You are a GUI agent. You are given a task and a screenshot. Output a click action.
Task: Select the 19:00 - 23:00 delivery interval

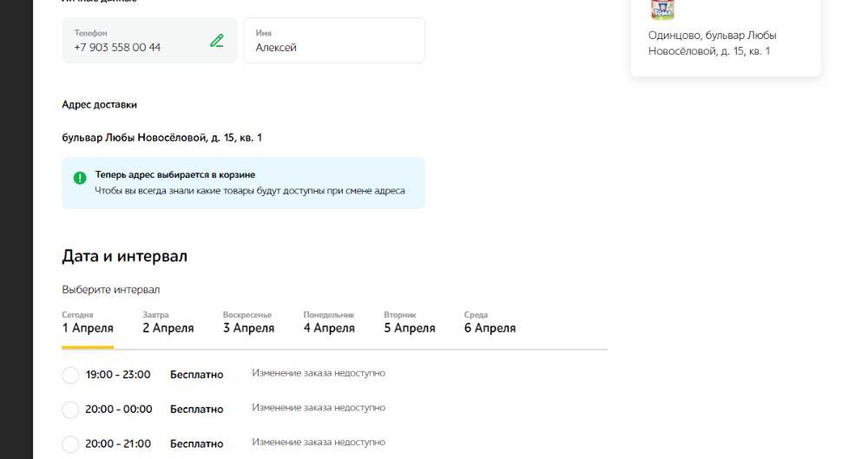tap(70, 375)
